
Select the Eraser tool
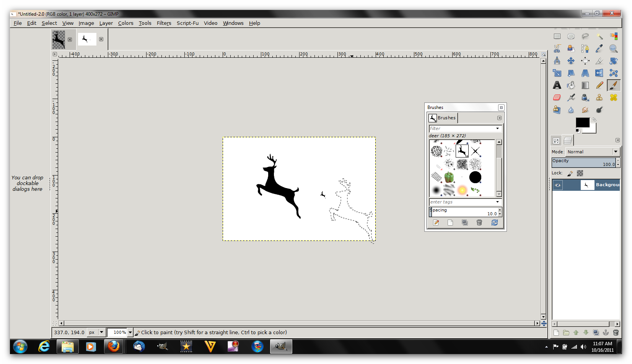click(x=557, y=97)
